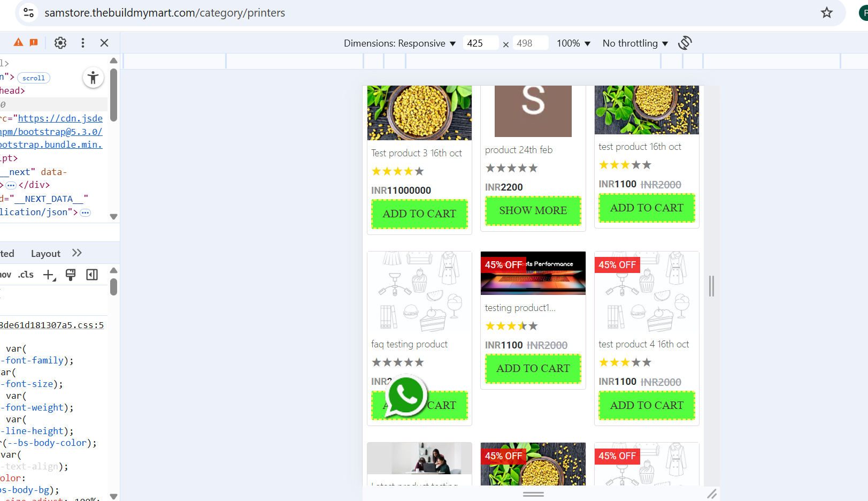The width and height of the screenshot is (868, 501).
Task: Click the INR11000000 price
Action: point(401,191)
